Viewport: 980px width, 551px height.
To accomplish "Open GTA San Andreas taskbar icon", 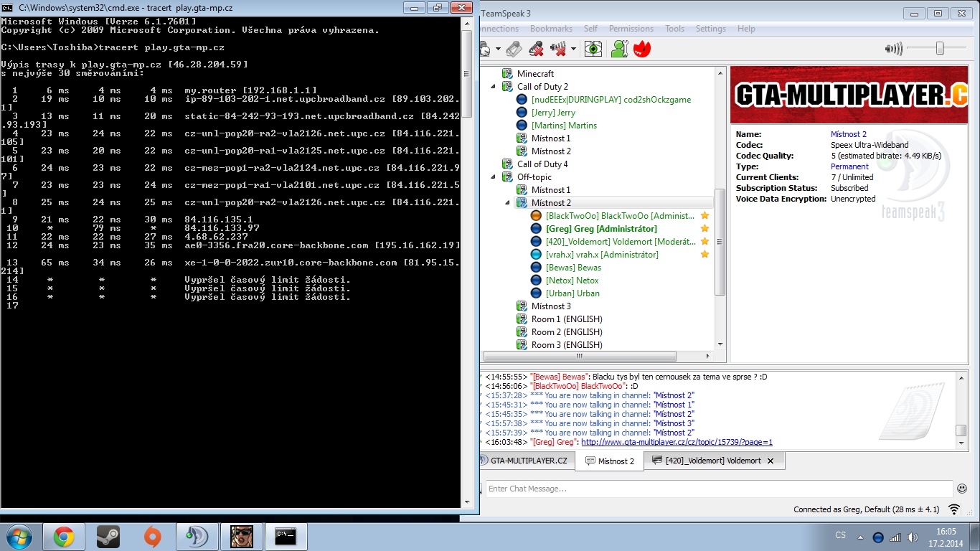I will 242,536.
